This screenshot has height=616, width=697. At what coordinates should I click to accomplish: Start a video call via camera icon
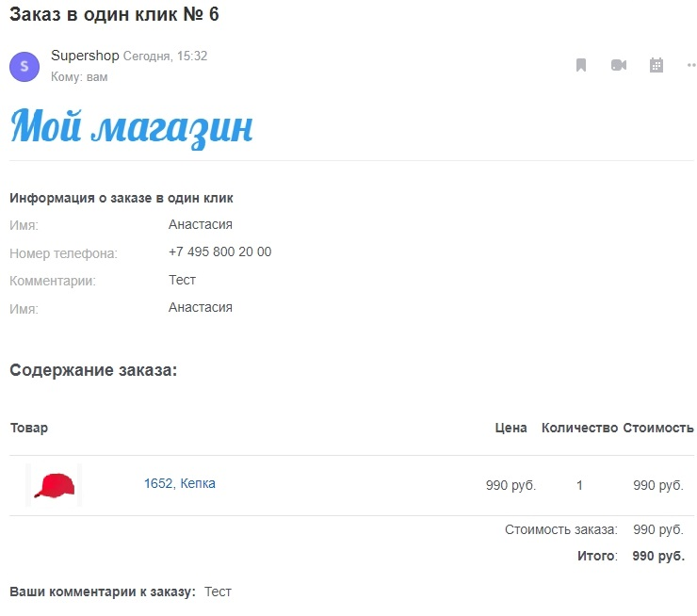(618, 65)
